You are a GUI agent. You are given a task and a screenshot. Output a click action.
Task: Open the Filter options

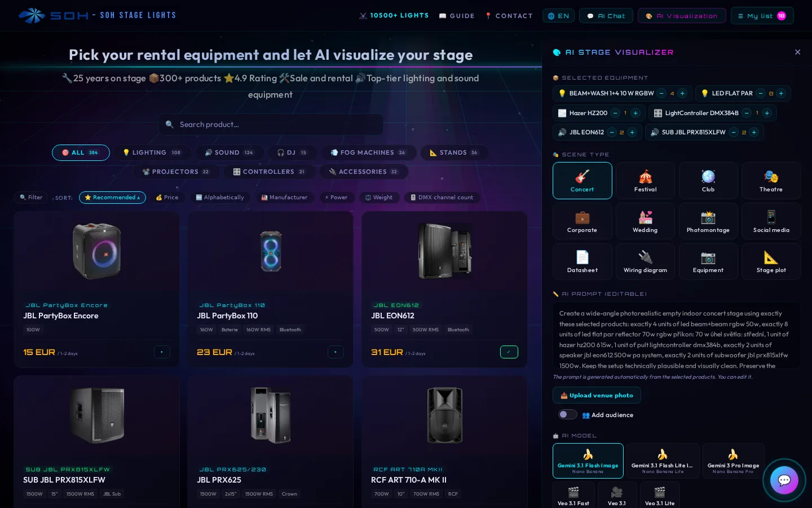pos(31,198)
